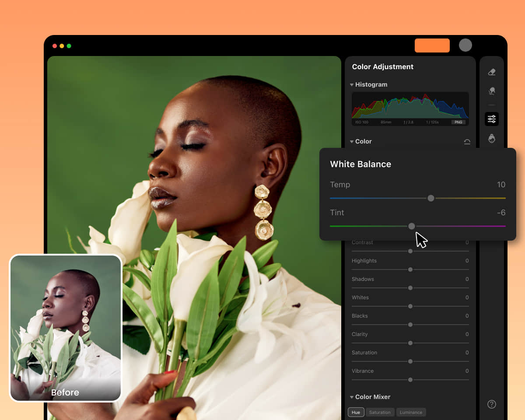This screenshot has height=420, width=525.
Task: Switch to the Hue tab
Action: tap(356, 412)
